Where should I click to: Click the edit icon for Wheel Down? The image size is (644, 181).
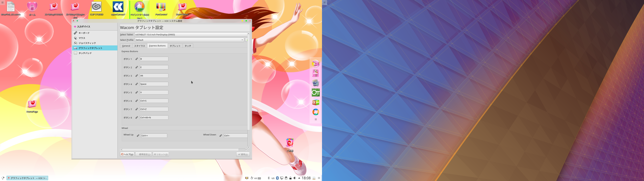(x=221, y=136)
